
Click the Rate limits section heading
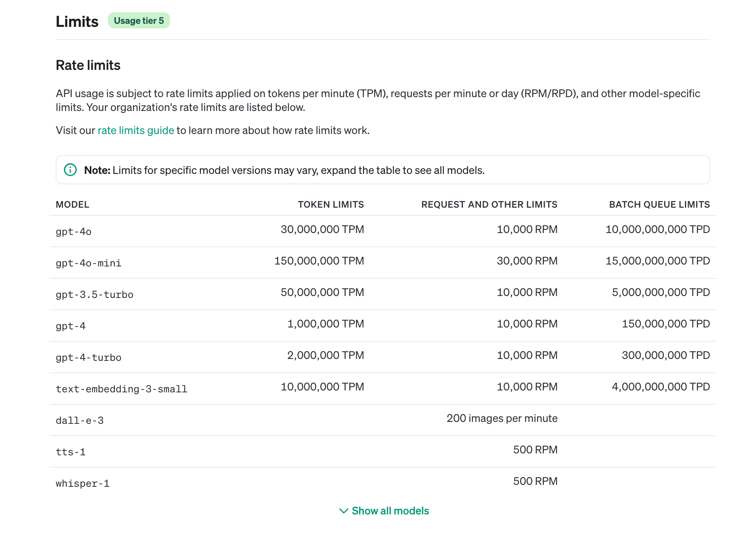[x=88, y=65]
